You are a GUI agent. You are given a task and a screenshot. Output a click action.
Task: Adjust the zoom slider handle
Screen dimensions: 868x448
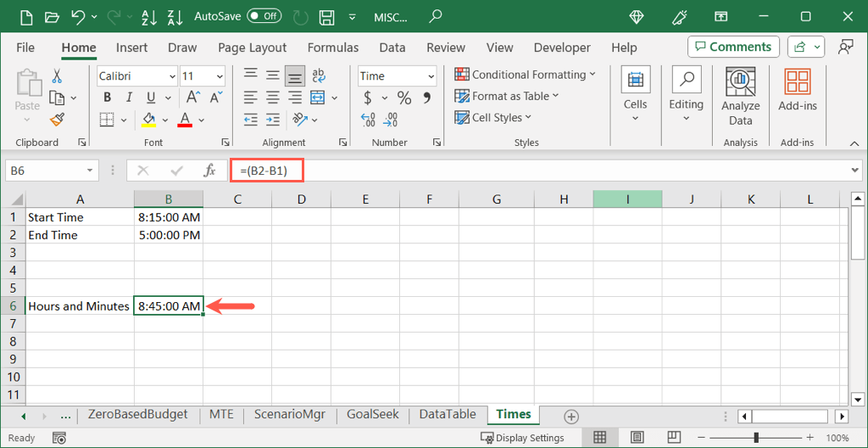756,438
